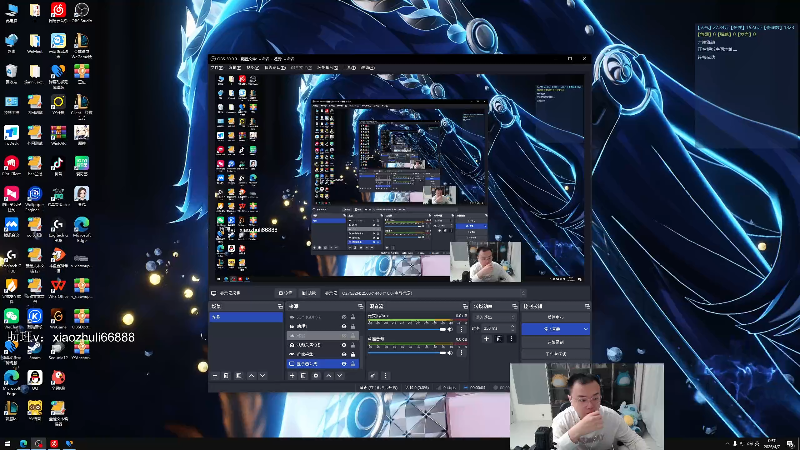This screenshot has width=800, height=450.
Task: Move the selected source up
Action: pos(328,376)
